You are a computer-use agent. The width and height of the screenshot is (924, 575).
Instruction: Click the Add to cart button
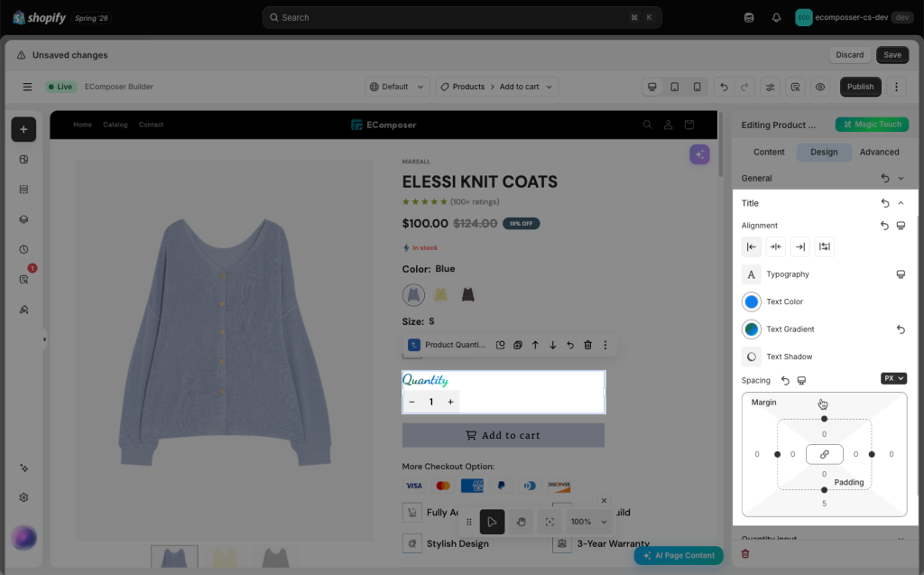pyautogui.click(x=504, y=435)
